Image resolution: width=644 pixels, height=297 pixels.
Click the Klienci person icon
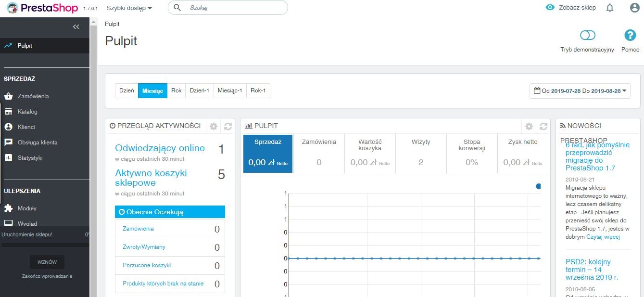[x=8, y=127]
